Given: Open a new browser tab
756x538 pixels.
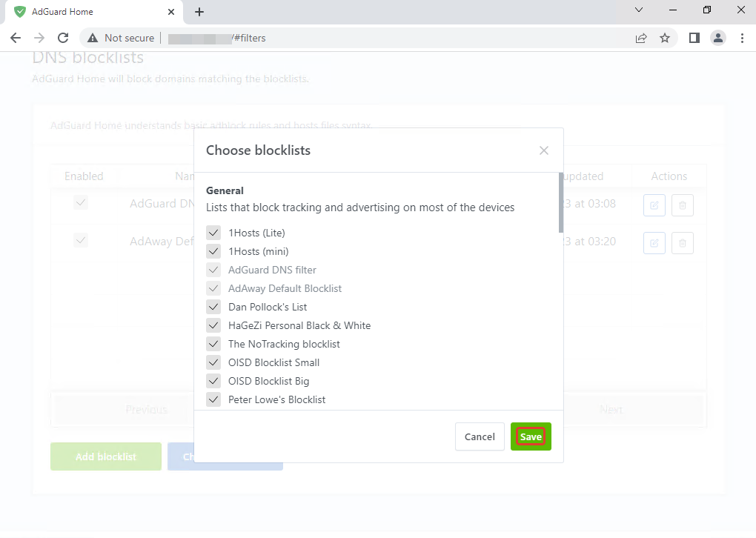Looking at the screenshot, I should (x=199, y=12).
